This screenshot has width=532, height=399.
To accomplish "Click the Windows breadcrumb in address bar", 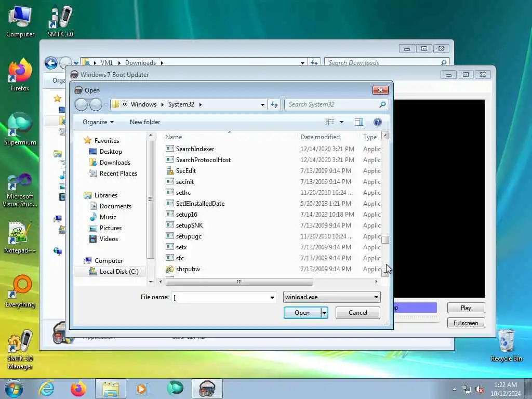I will point(143,104).
